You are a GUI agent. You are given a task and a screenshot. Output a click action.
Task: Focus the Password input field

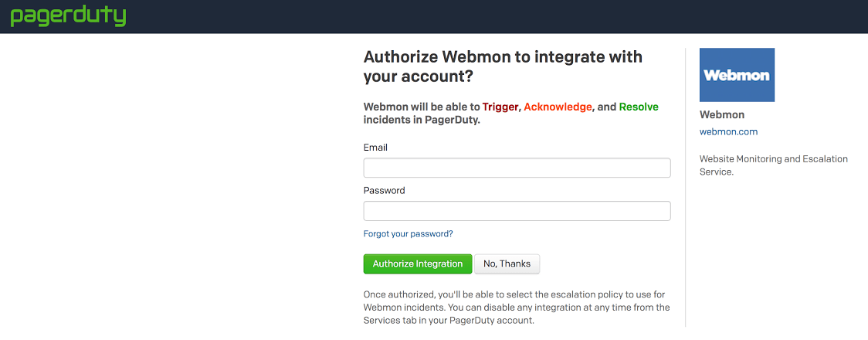[517, 211]
